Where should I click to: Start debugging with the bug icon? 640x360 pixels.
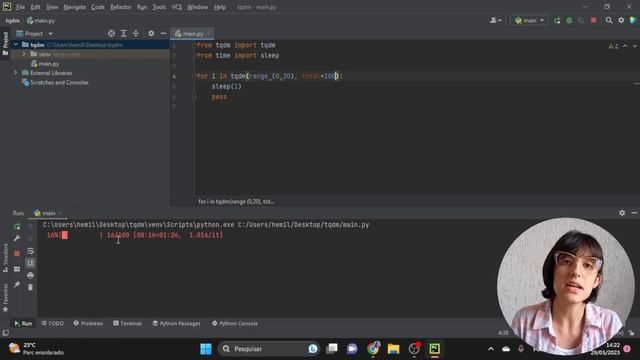[x=569, y=20]
